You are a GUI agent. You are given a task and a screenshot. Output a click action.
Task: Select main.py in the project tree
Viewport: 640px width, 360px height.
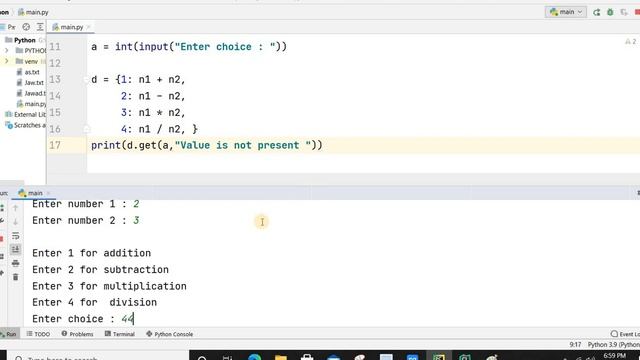[x=31, y=104]
